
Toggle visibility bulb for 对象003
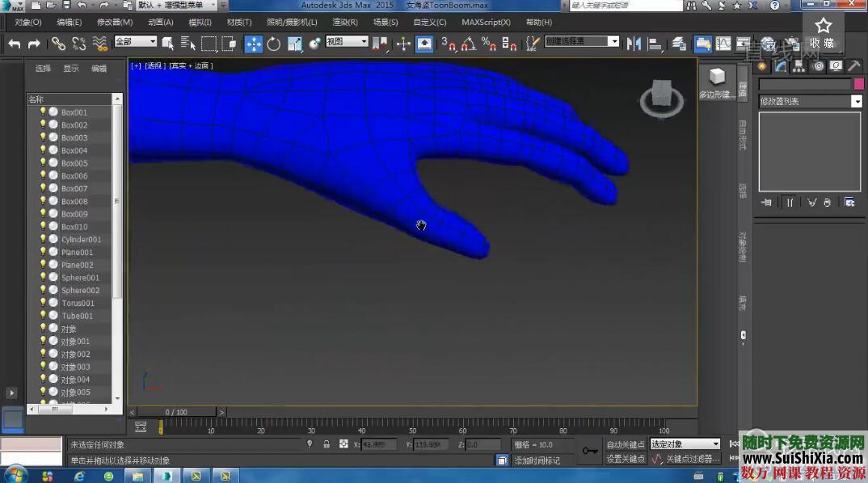(x=43, y=366)
